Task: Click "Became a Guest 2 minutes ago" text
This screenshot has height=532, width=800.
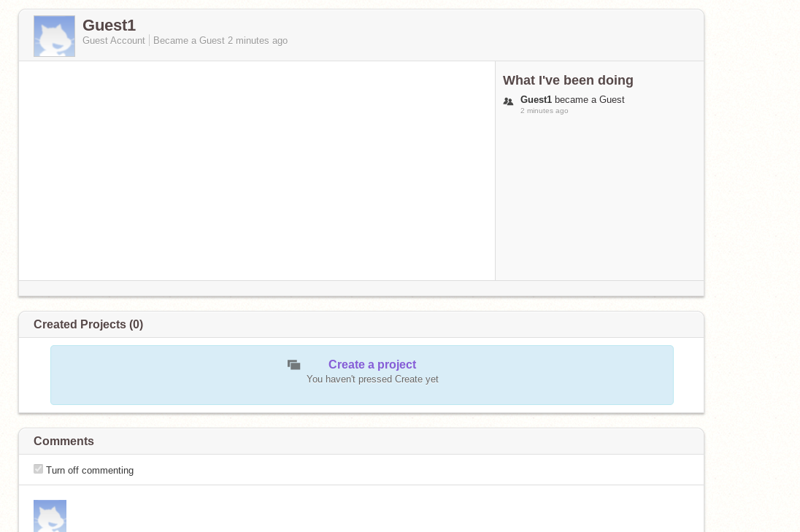Action: pyautogui.click(x=220, y=41)
